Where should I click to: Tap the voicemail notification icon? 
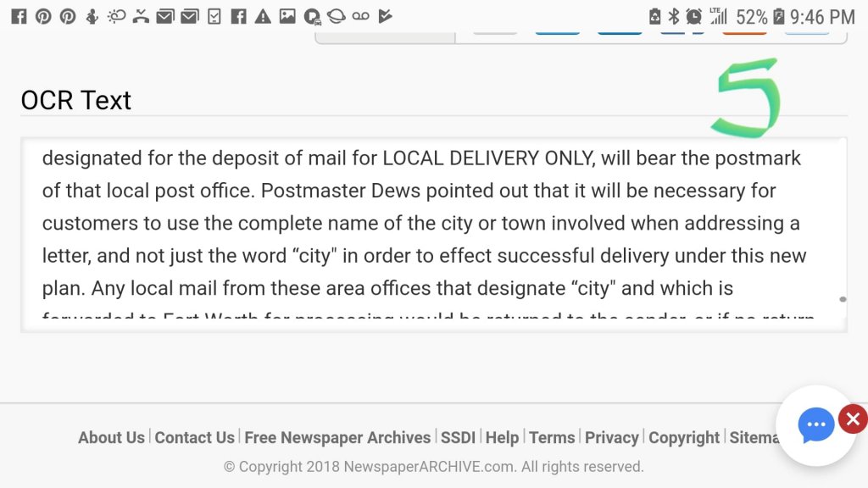[361, 16]
